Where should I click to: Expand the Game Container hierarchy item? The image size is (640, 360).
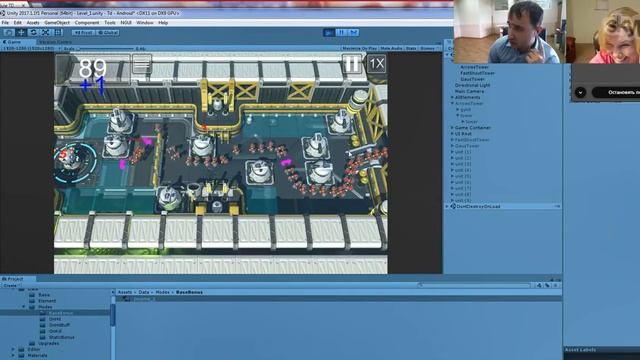(x=452, y=128)
